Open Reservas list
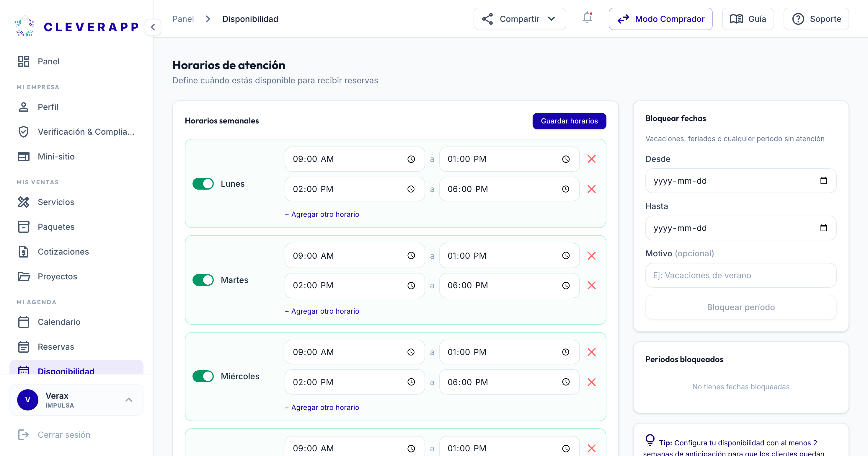The height and width of the screenshot is (456, 868). point(76,347)
